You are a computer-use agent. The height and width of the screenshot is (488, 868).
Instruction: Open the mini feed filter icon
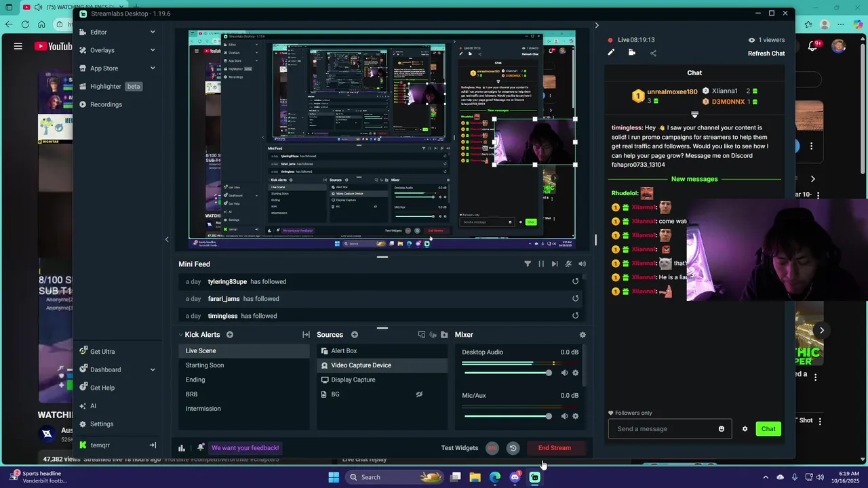click(528, 264)
